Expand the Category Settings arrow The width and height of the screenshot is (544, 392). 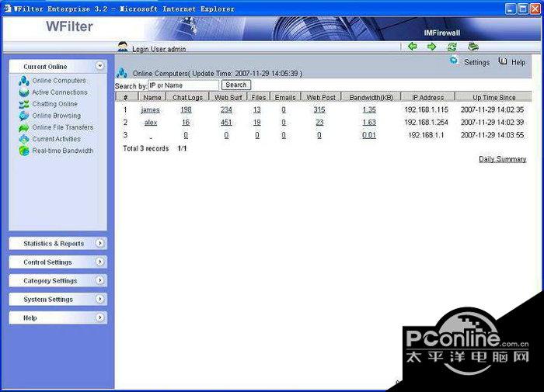(100, 280)
